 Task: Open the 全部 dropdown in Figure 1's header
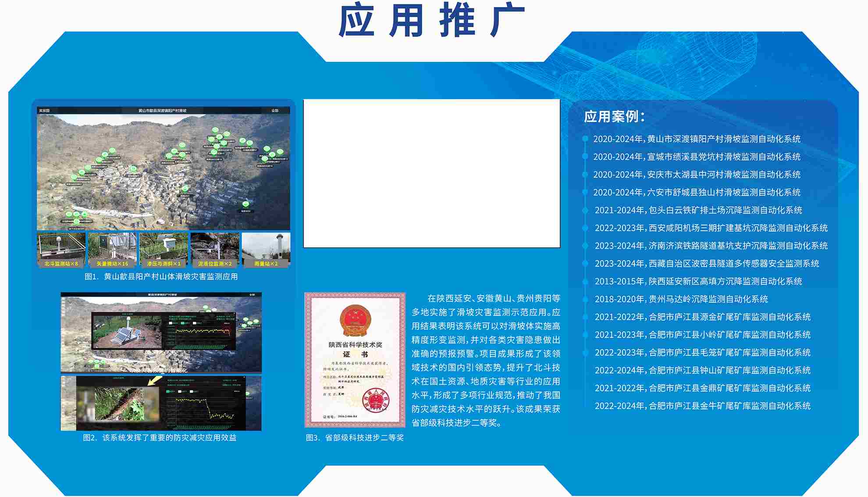pos(275,111)
